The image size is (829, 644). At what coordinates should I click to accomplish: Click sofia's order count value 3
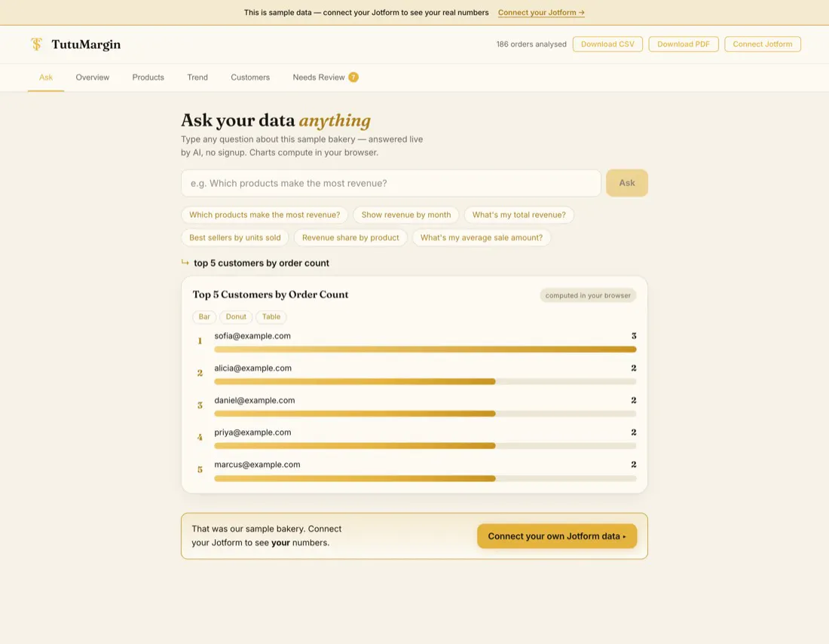634,336
